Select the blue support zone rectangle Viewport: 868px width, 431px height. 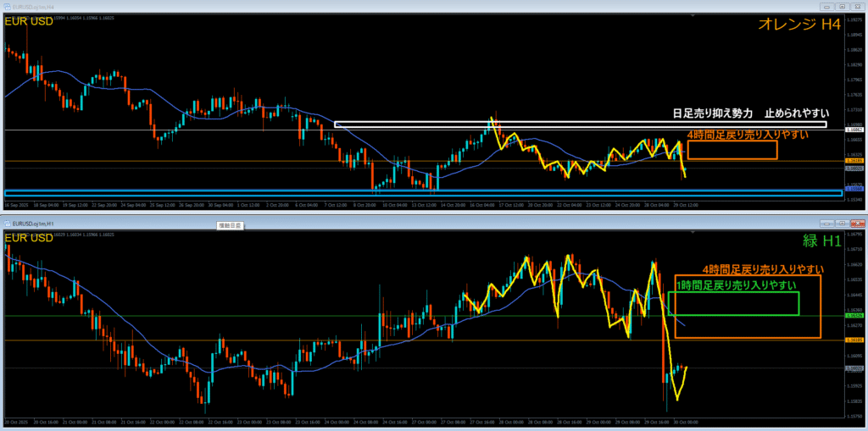(424, 194)
